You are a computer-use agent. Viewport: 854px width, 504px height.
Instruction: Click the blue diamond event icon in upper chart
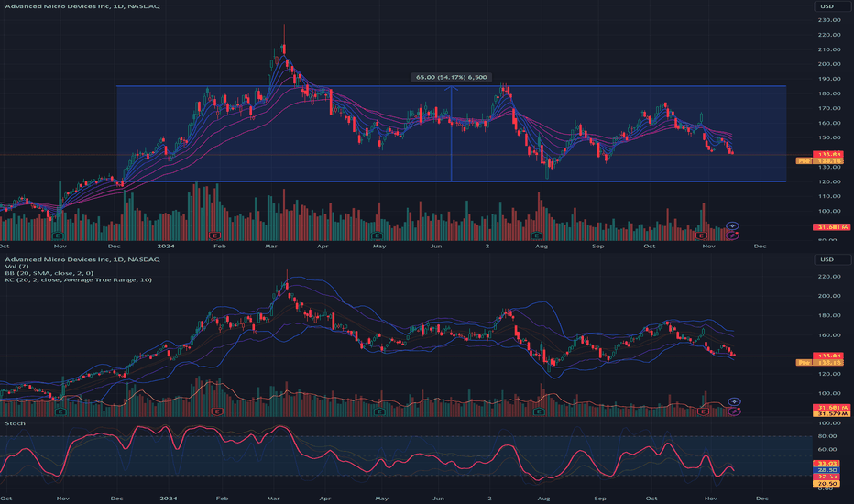coord(733,225)
